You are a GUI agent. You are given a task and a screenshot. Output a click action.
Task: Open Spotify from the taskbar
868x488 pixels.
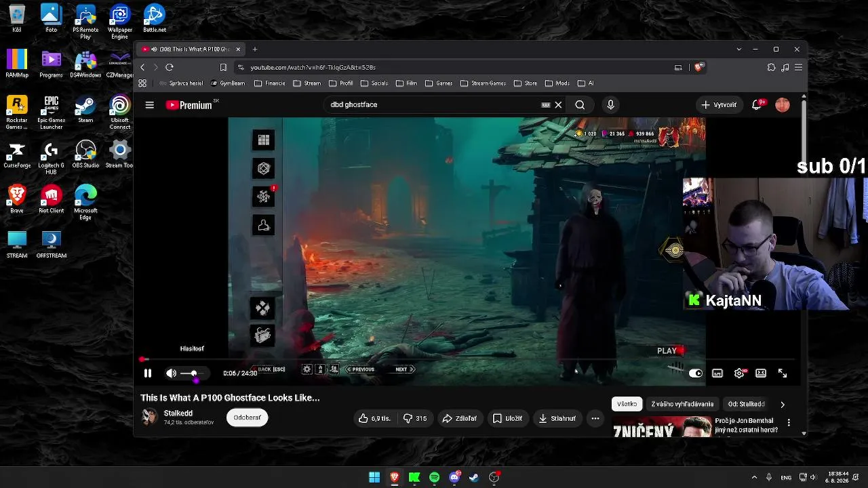(x=435, y=477)
